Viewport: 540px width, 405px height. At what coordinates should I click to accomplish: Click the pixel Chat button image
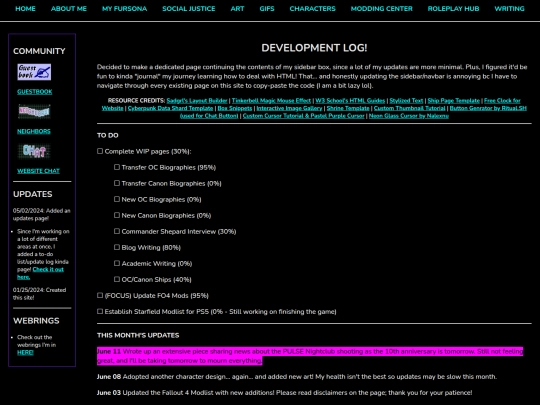(x=34, y=151)
